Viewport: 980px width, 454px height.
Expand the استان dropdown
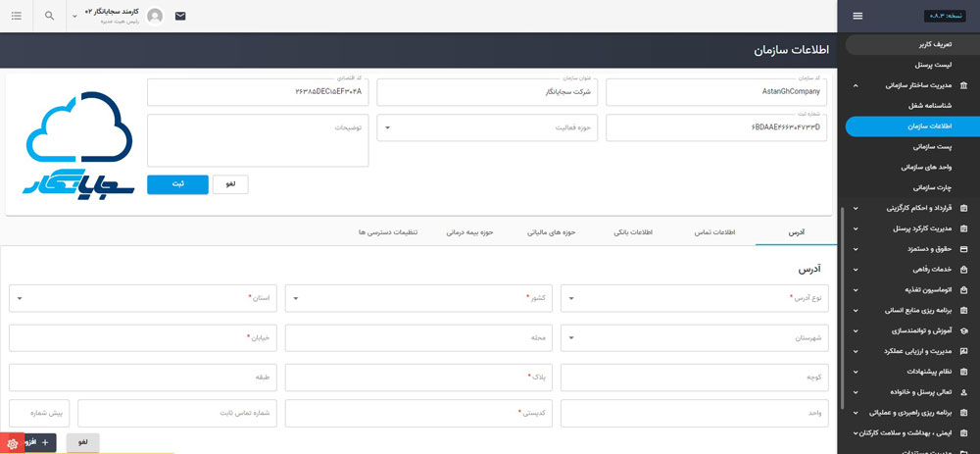[143, 297]
